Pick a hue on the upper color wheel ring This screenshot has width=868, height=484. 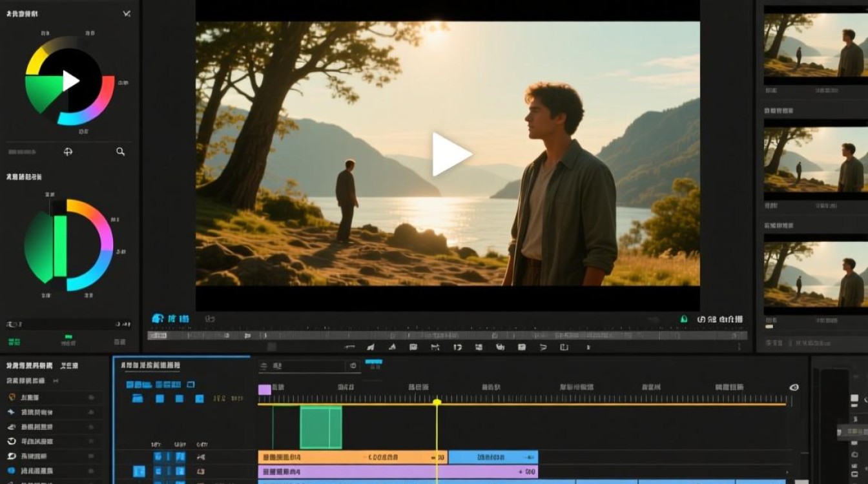coord(108,97)
